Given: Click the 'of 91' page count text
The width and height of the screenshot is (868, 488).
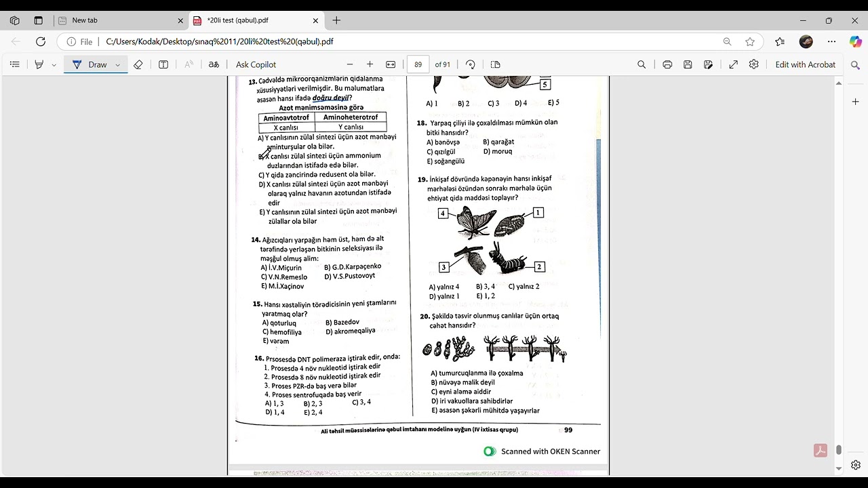Looking at the screenshot, I should [442, 64].
